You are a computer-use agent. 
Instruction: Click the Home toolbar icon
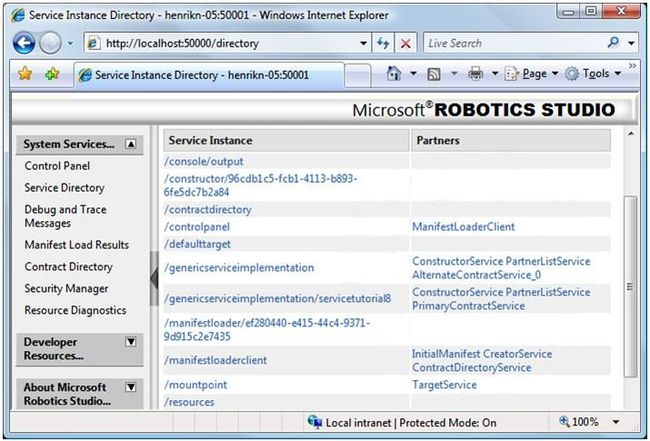pyautogui.click(x=394, y=74)
